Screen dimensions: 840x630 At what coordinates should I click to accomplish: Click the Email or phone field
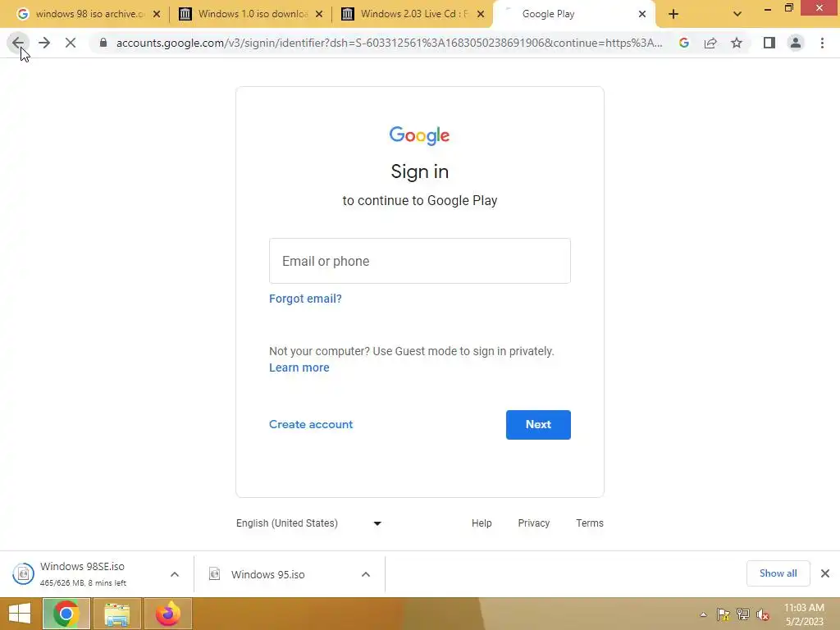coord(419,261)
